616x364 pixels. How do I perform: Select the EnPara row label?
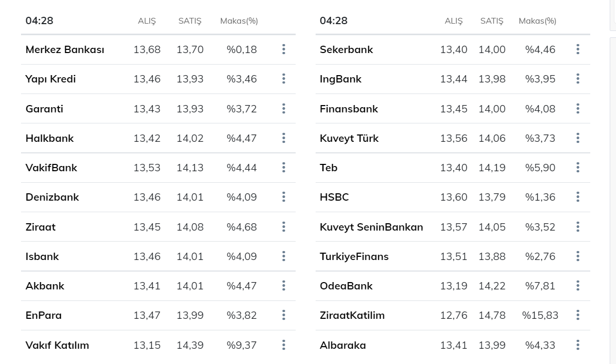44,315
